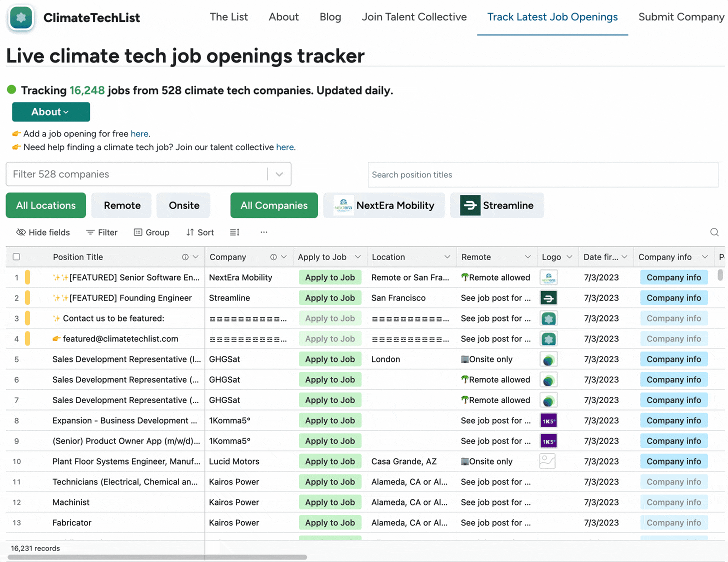This screenshot has width=728, height=562.
Task: Click the horizontal scrollbar at table bottom
Action: click(157, 557)
